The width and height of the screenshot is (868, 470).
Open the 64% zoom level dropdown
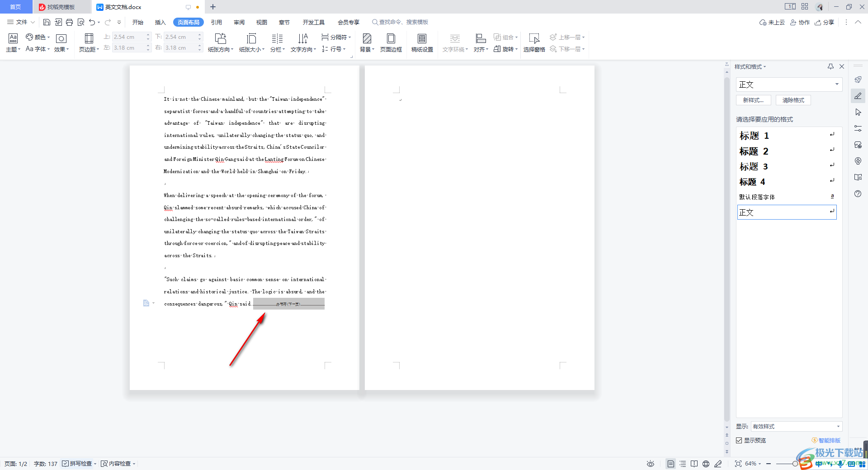[753, 464]
